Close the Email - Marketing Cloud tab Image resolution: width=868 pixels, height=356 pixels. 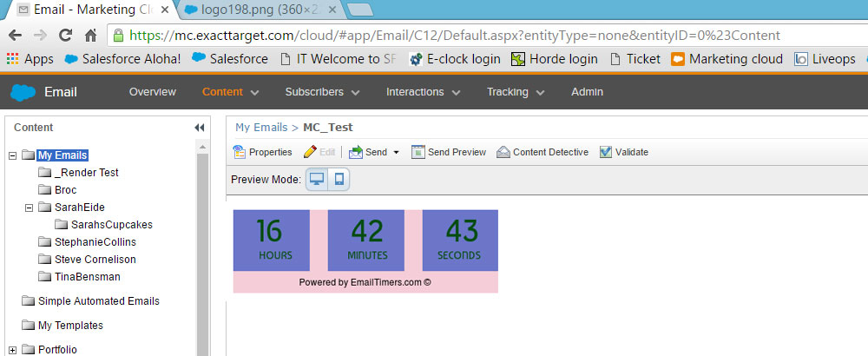(x=164, y=10)
